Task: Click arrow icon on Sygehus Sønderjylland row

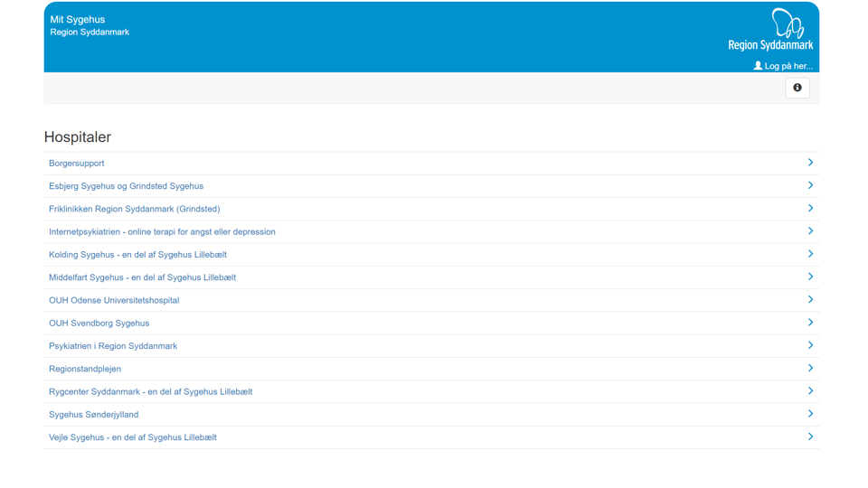Action: [810, 414]
